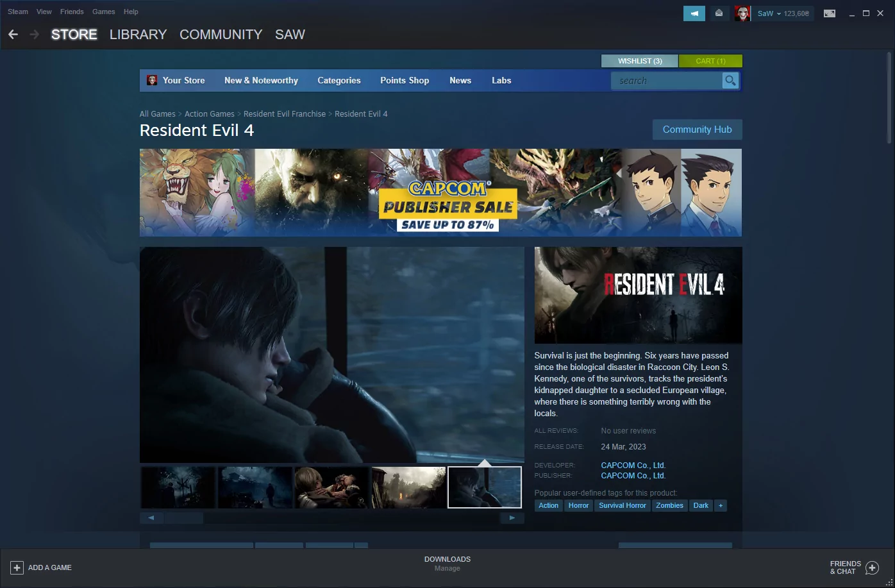Click the CAPCOM Co., Ltd. developer link
This screenshot has width=895, height=588.
(x=633, y=466)
